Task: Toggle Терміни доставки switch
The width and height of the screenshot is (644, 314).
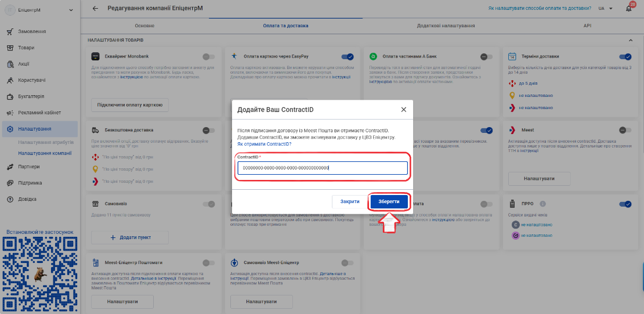Action: pos(625,57)
